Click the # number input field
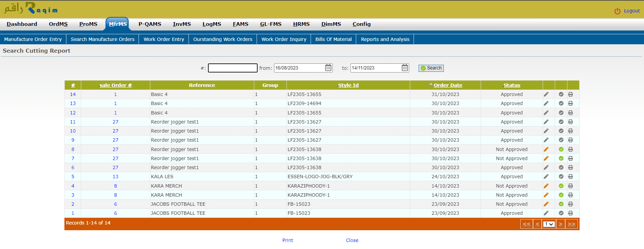 point(232,68)
